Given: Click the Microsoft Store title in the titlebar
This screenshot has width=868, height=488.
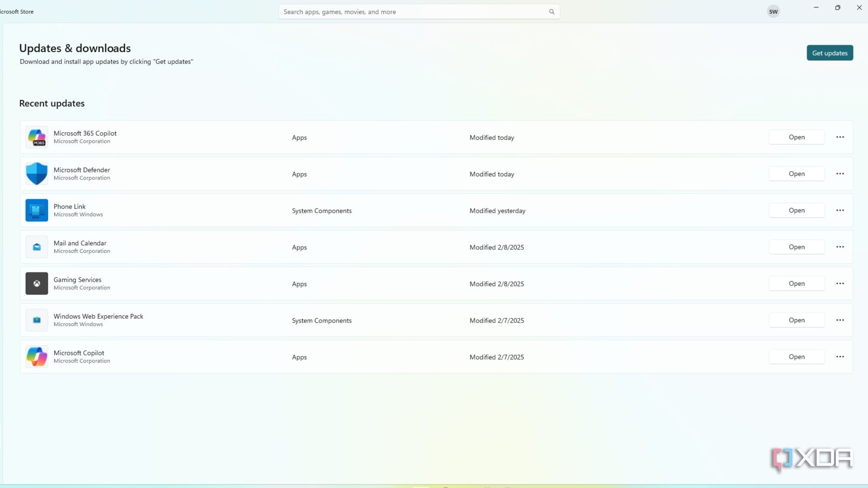Looking at the screenshot, I should [x=16, y=11].
